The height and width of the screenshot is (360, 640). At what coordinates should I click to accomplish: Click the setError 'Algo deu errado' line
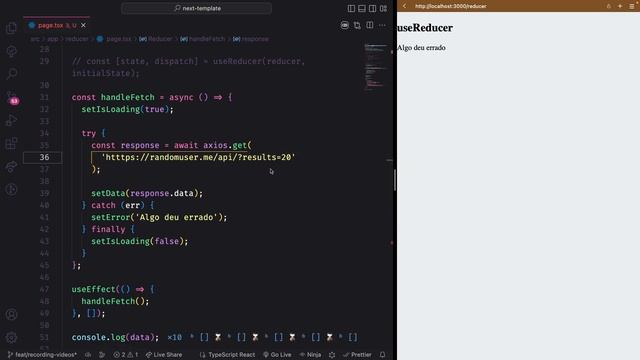(159, 217)
